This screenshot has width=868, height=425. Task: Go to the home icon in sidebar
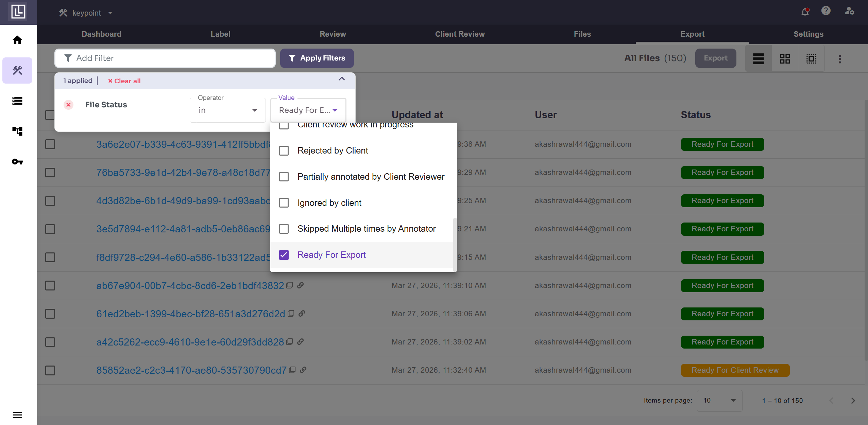coord(17,40)
